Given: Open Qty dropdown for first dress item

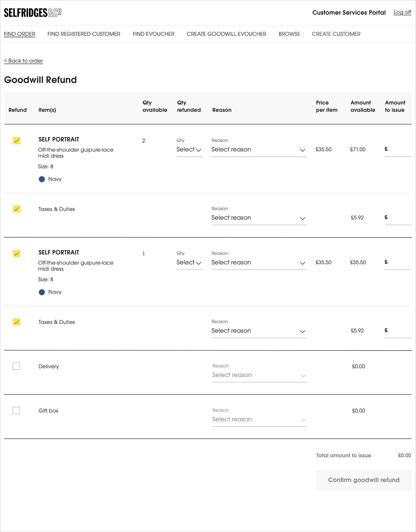Looking at the screenshot, I should (189, 150).
